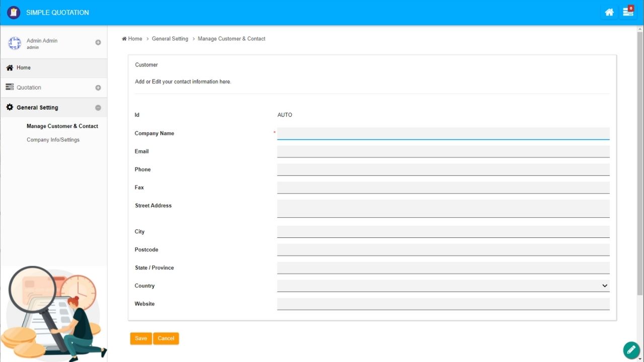Focus the Company Name input field
This screenshot has height=362, width=644.
[443, 133]
